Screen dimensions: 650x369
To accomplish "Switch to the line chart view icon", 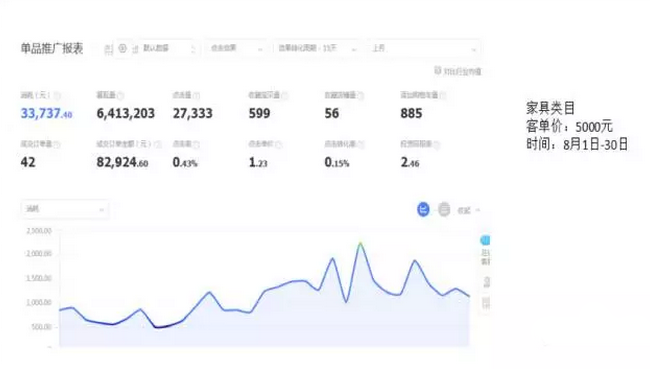I will point(423,209).
